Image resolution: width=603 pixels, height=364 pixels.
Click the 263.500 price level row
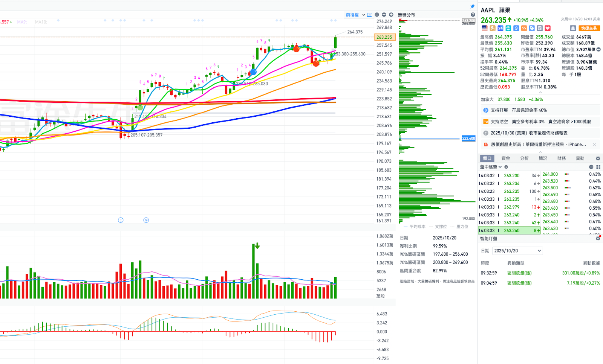(x=571, y=188)
